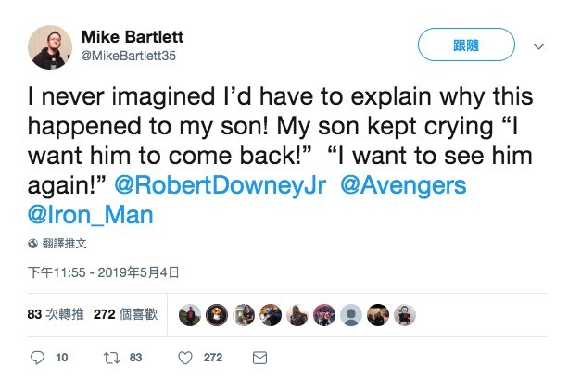Click the first liker avatar thumbnail
581x392 pixels.
click(x=189, y=315)
